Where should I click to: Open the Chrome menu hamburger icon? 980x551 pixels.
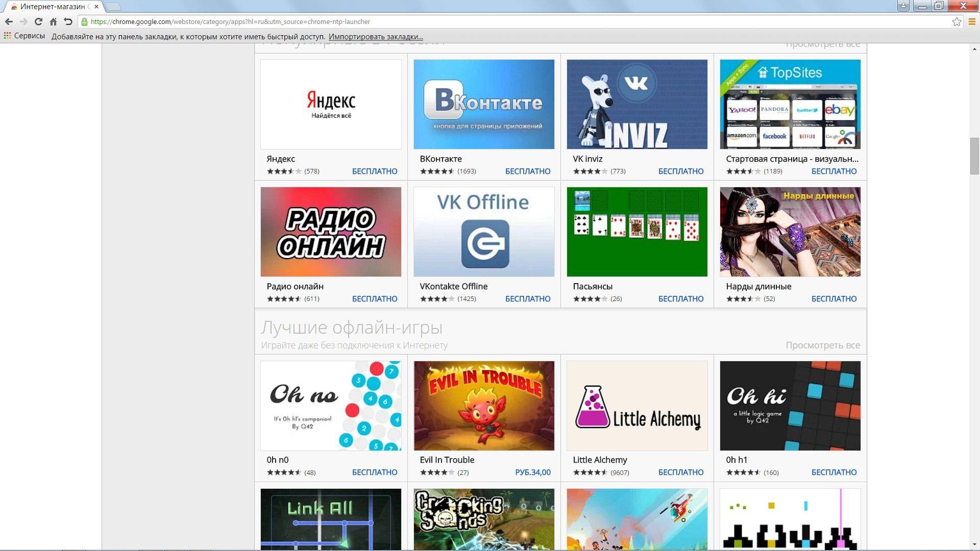tap(972, 21)
